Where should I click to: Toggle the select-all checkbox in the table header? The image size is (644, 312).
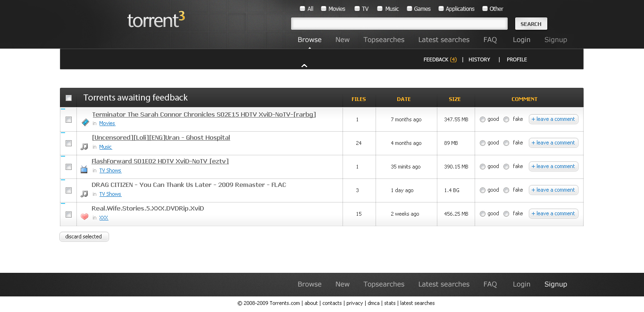68,98
